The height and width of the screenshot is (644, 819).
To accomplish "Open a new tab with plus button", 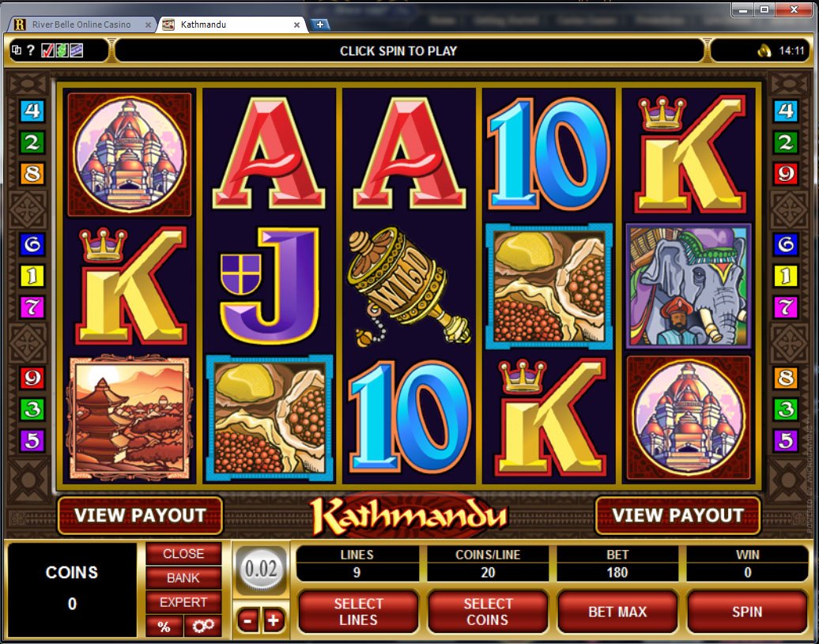I will point(319,24).
